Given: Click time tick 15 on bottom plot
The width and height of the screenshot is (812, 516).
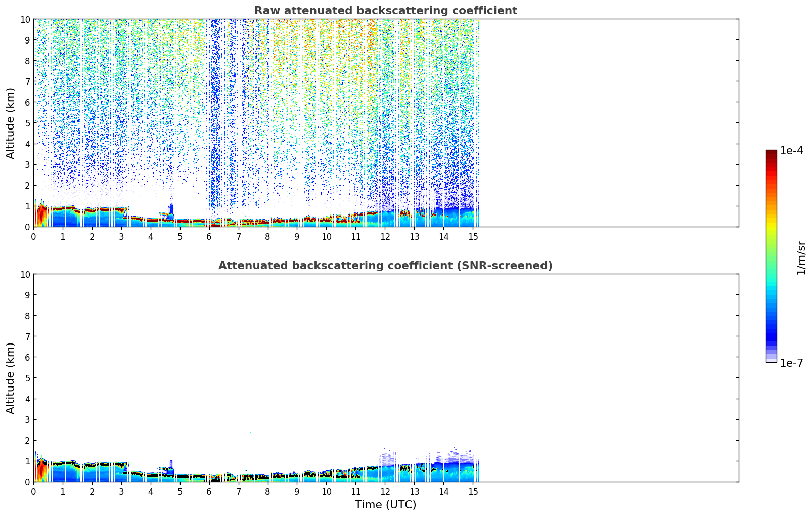Looking at the screenshot, I should pos(473,491).
